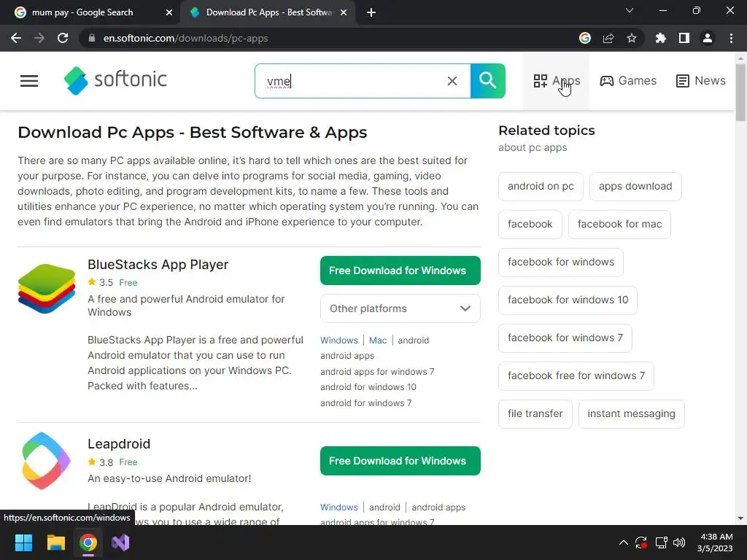Open the network tray icon
Screen dimensions: 747x560
click(661, 542)
